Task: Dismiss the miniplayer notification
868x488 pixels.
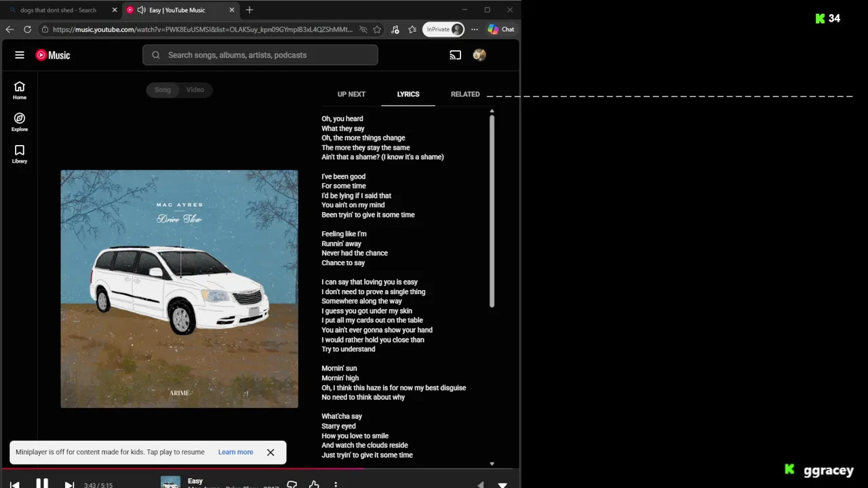Action: coord(271,452)
